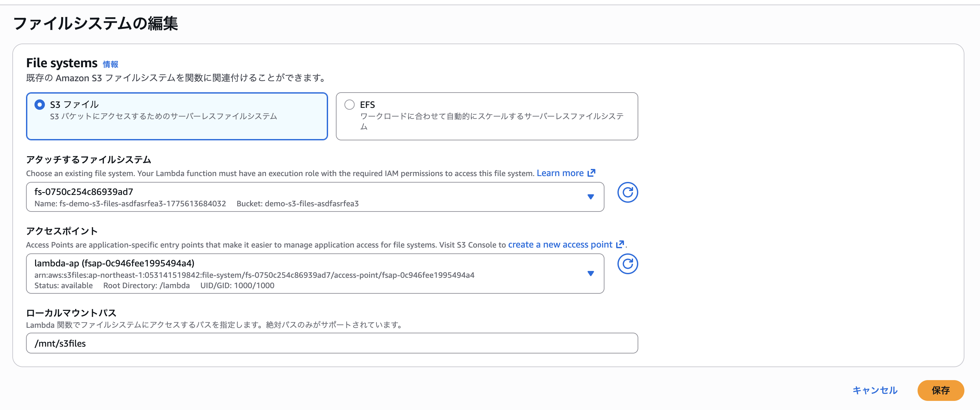Viewport: 980px width, 410px height.
Task: Cancel editing via キャンセル
Action: tap(875, 390)
